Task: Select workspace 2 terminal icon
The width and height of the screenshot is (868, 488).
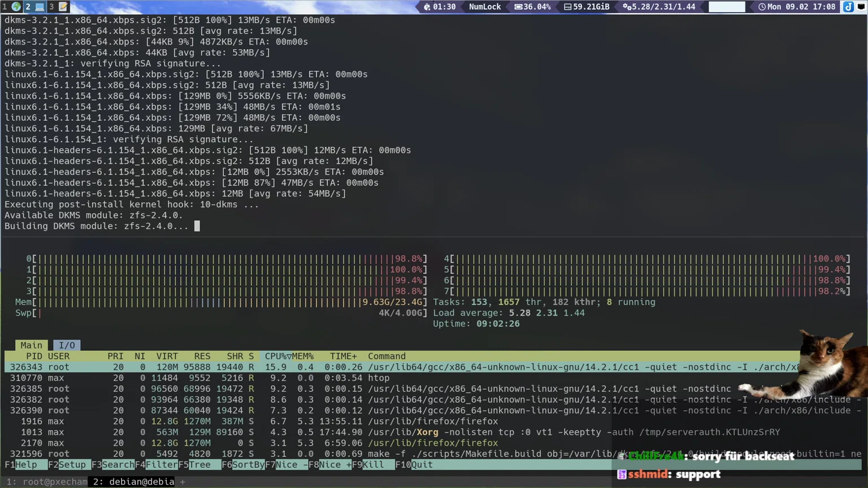Action: point(38,7)
